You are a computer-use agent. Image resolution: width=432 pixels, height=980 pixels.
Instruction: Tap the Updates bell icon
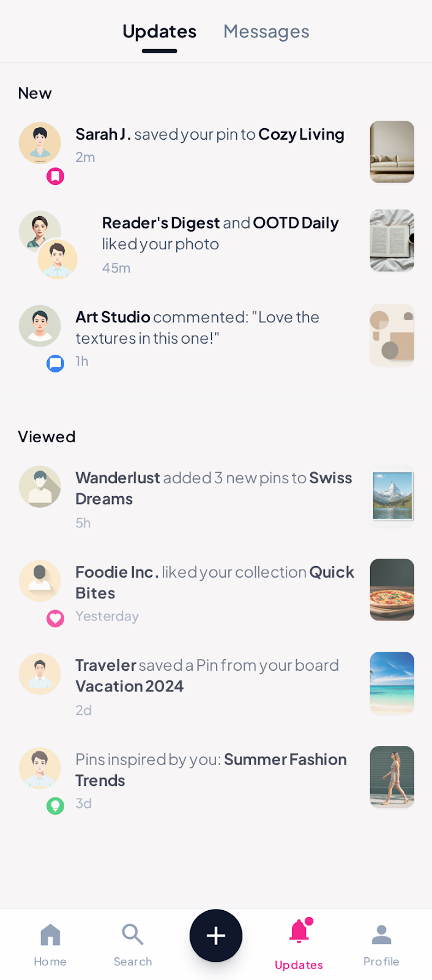pyautogui.click(x=299, y=932)
